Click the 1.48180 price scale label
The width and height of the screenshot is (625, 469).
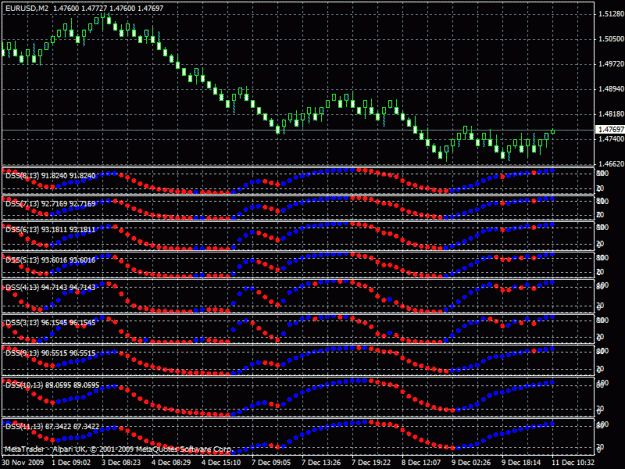pos(611,114)
